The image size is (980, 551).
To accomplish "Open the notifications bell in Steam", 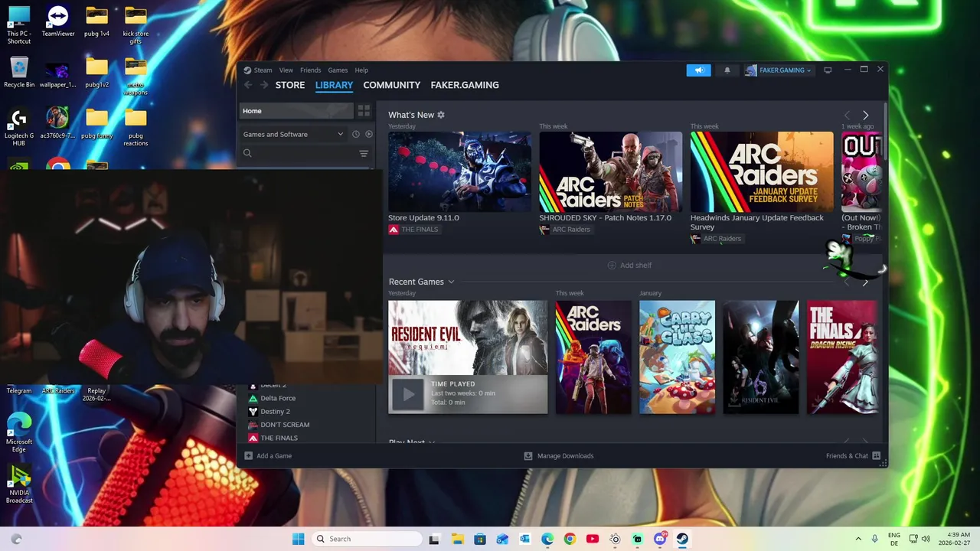I will [x=727, y=70].
